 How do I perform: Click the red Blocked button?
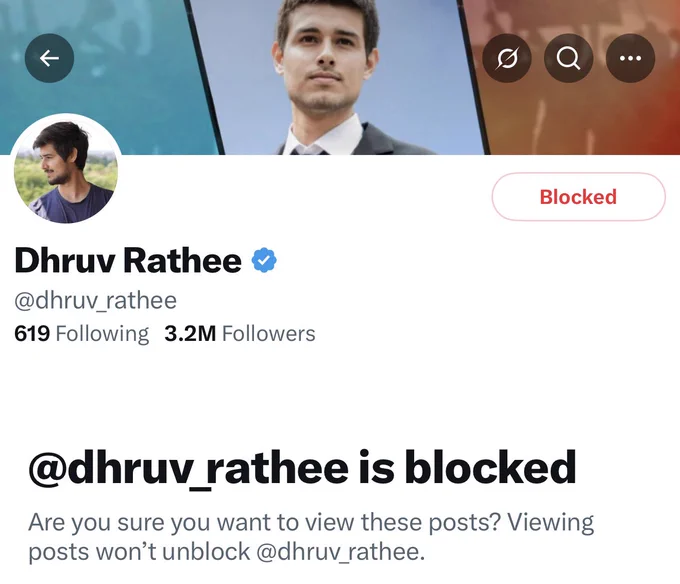pyautogui.click(x=578, y=197)
